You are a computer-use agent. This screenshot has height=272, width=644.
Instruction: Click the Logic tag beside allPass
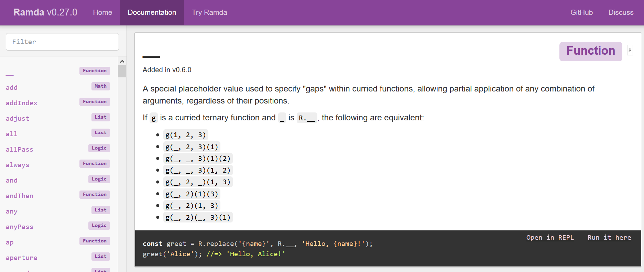pos(99,148)
